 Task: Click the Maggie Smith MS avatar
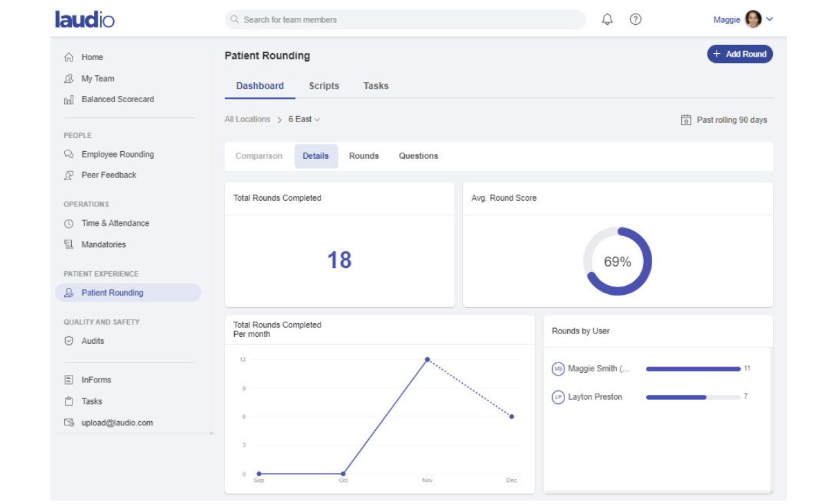558,369
